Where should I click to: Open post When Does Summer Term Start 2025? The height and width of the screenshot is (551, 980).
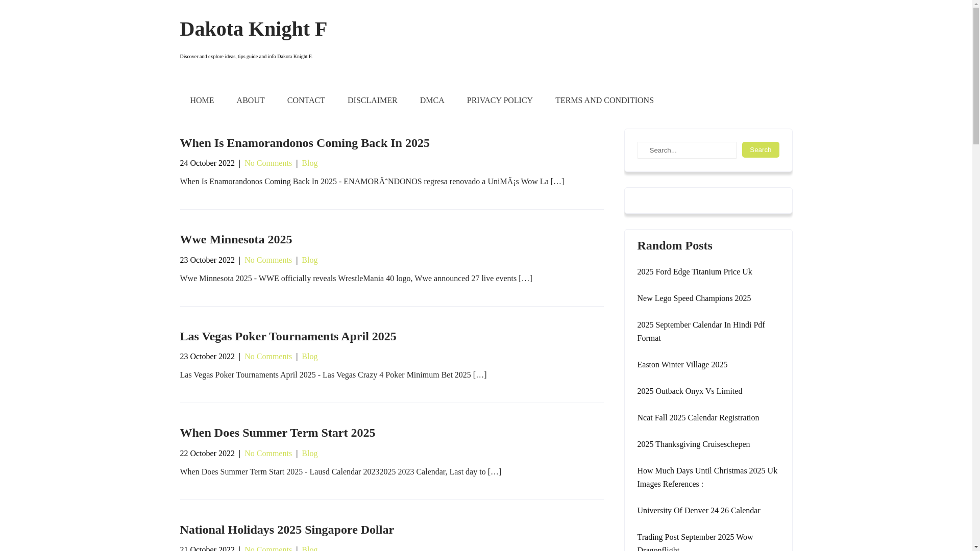[277, 433]
